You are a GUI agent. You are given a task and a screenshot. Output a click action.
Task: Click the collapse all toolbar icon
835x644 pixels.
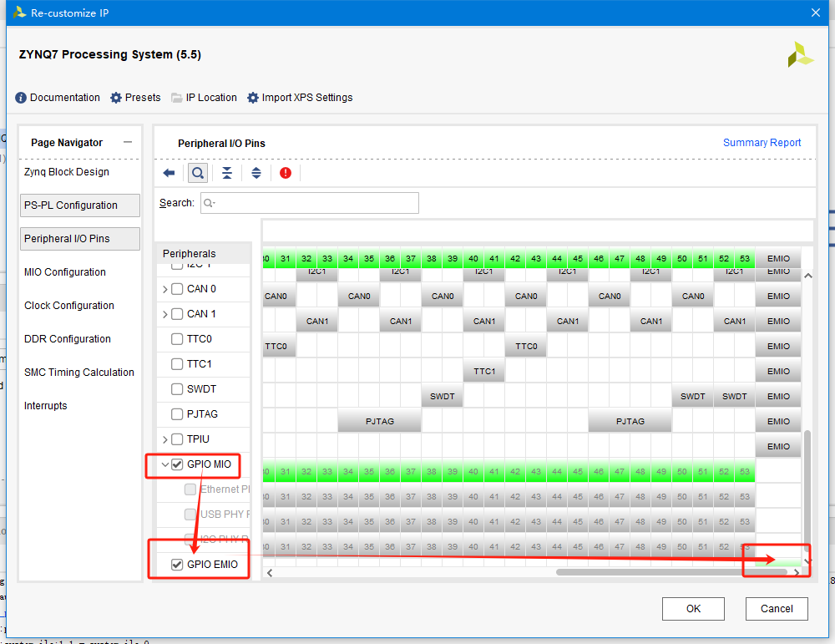coord(227,173)
